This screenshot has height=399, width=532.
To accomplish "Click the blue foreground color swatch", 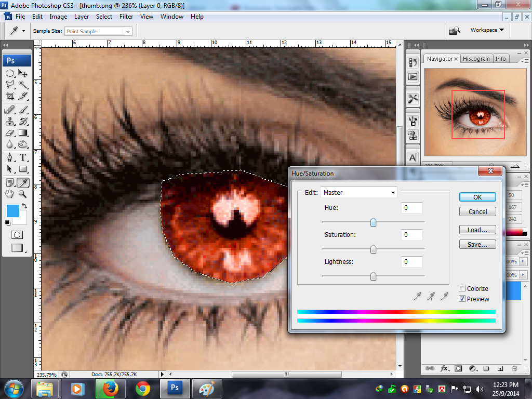I will click(12, 210).
